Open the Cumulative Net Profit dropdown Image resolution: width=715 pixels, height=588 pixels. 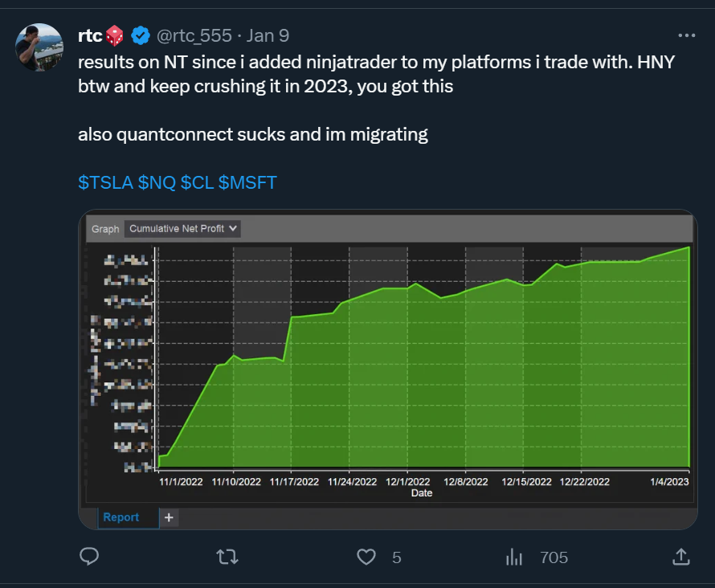tap(182, 229)
